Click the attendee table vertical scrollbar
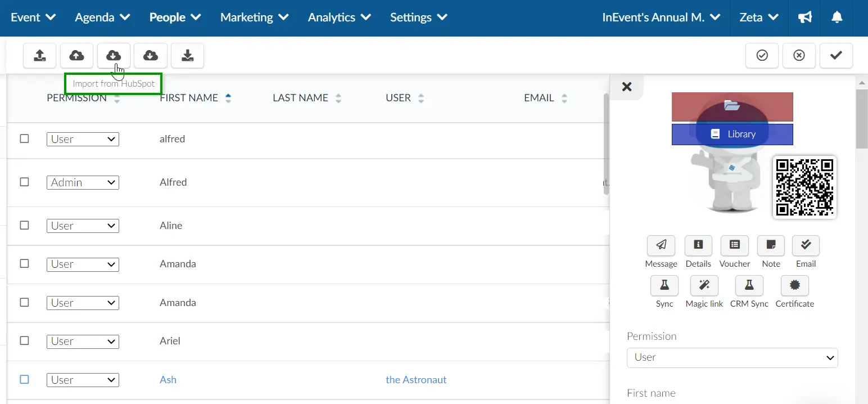868x404 pixels. click(606, 144)
